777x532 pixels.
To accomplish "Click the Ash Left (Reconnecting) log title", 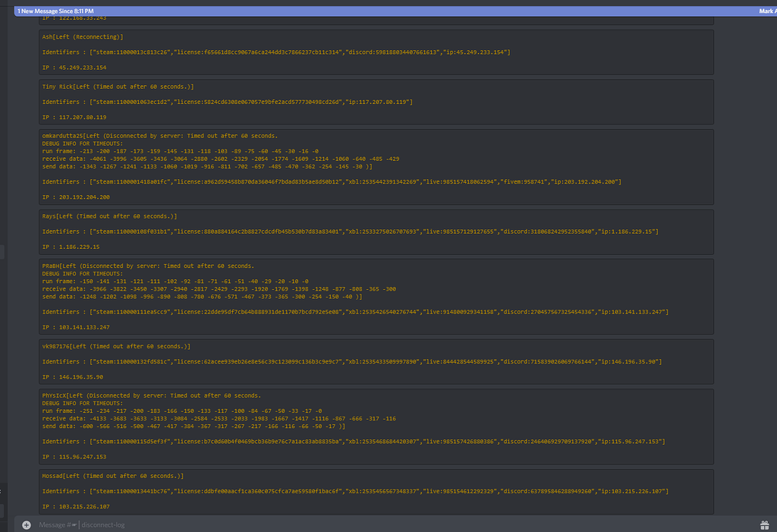I will (83, 37).
